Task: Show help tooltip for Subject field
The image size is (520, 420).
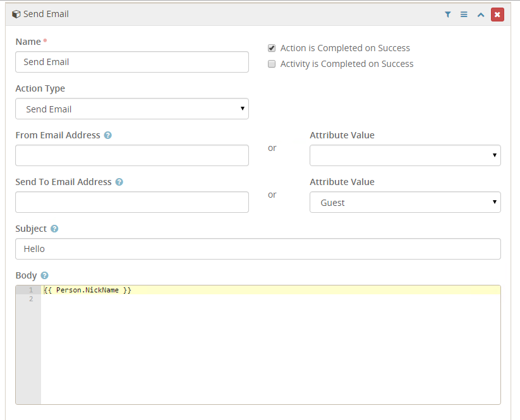Action: 54,229
